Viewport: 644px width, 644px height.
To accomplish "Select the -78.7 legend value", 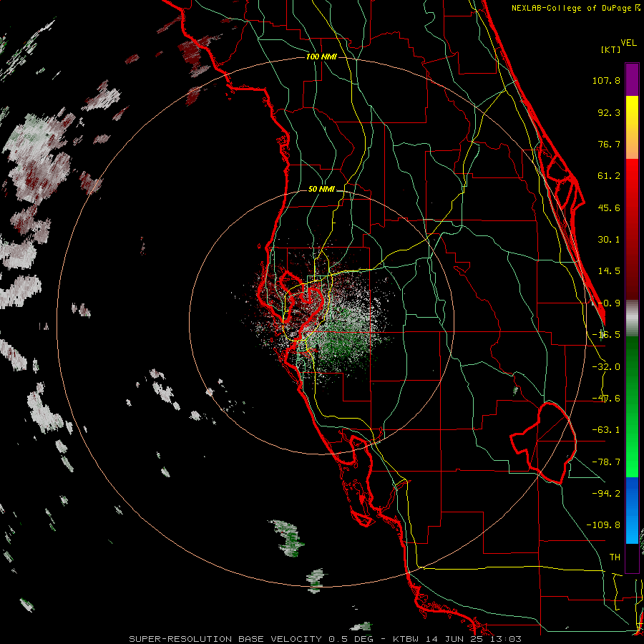I will 606,462.
